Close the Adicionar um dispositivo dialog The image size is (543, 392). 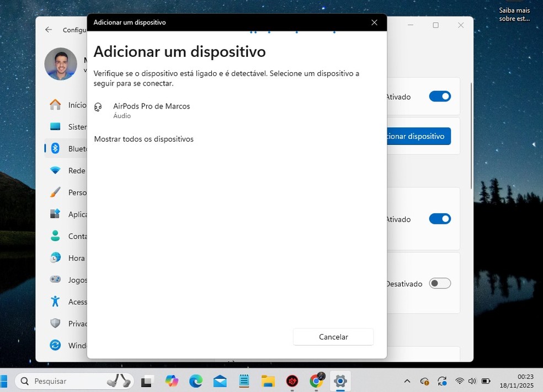[x=374, y=23]
